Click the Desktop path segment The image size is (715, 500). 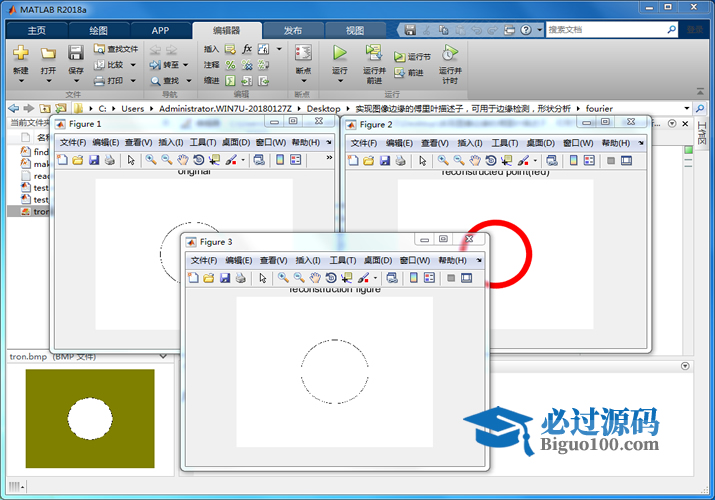coord(323,108)
